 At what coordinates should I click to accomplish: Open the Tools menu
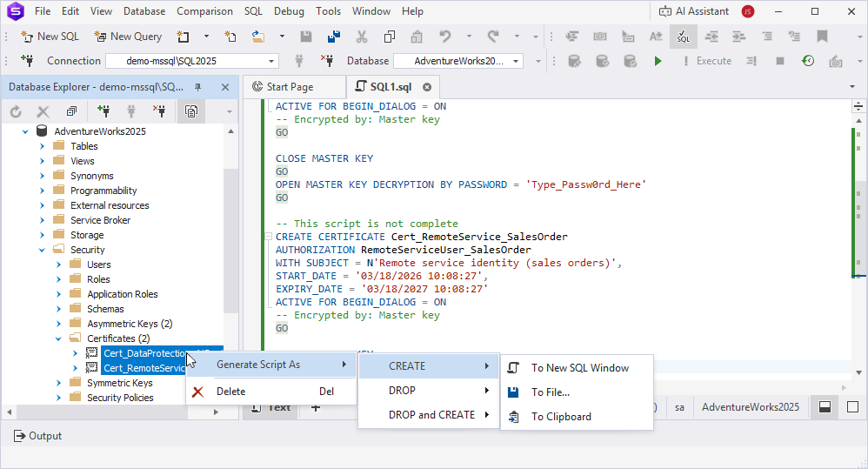click(x=328, y=11)
